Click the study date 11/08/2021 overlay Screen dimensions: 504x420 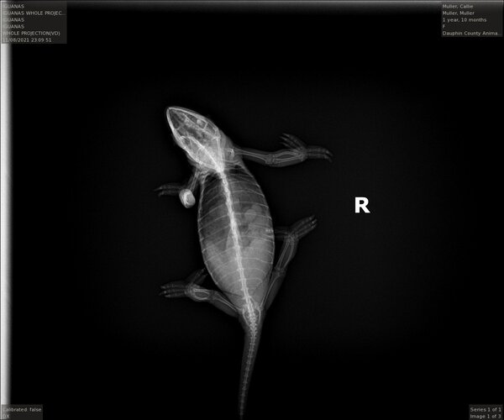pyautogui.click(x=27, y=39)
